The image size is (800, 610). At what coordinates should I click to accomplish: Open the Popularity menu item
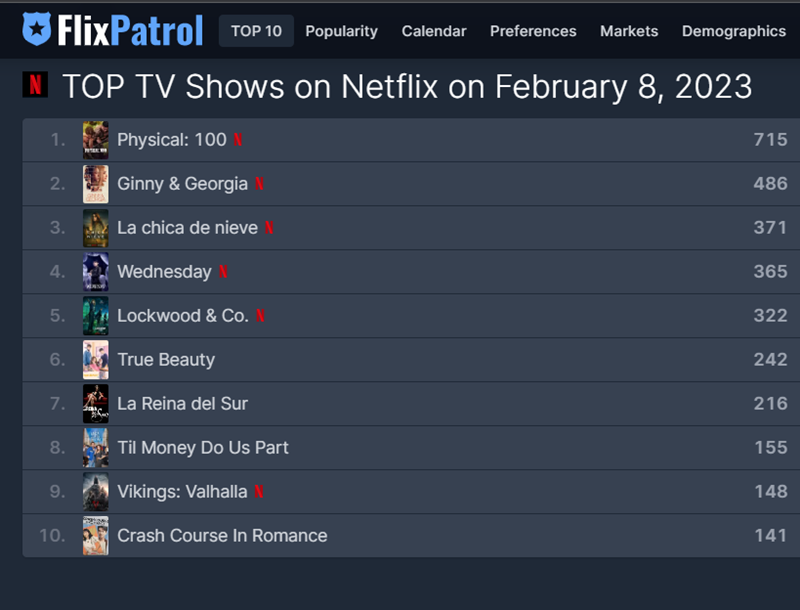(x=341, y=31)
